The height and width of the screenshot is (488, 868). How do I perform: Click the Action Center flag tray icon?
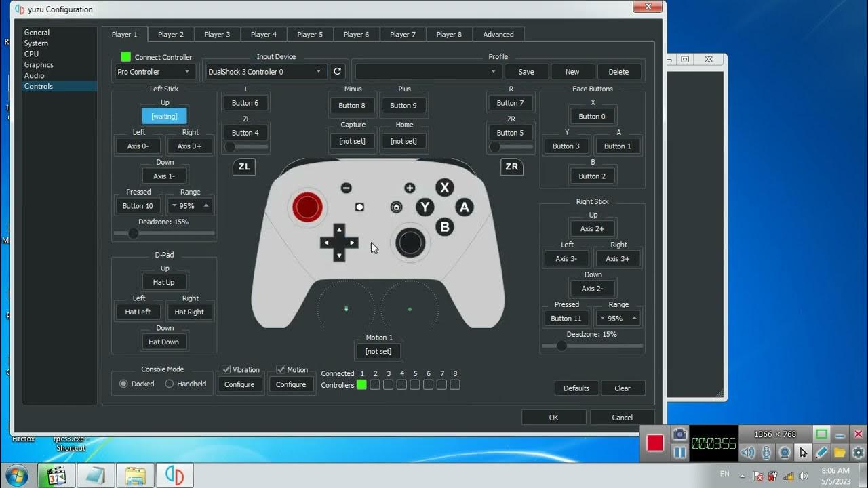758,476
